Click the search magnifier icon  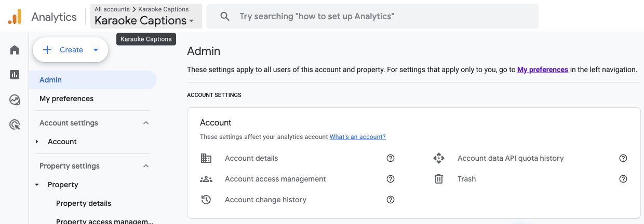pos(225,17)
